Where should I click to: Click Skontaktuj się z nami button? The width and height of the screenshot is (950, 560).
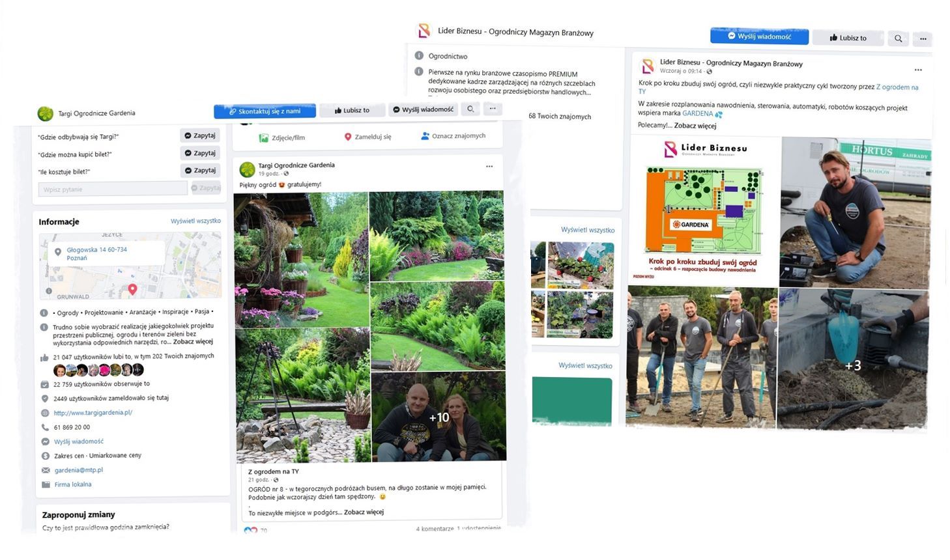pyautogui.click(x=265, y=111)
